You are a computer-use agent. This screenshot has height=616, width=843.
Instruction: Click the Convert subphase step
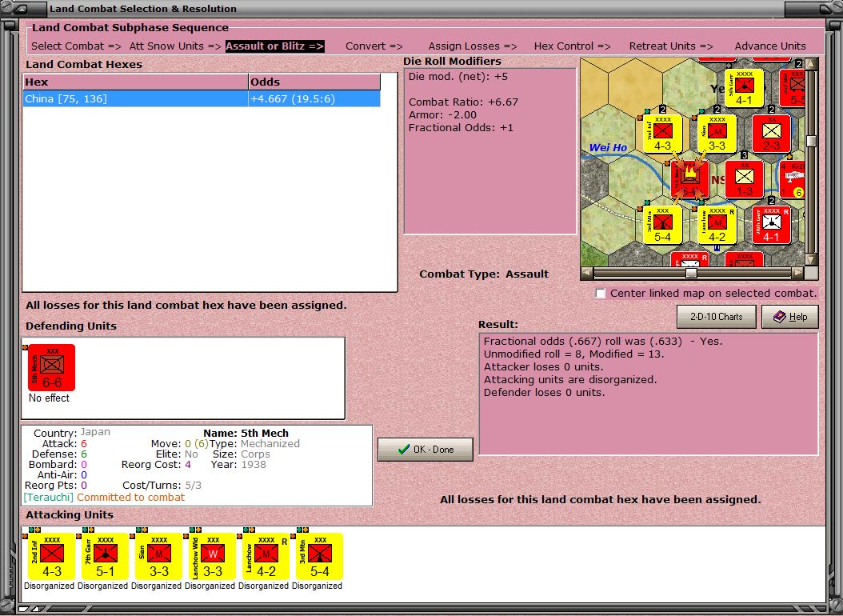tap(374, 46)
